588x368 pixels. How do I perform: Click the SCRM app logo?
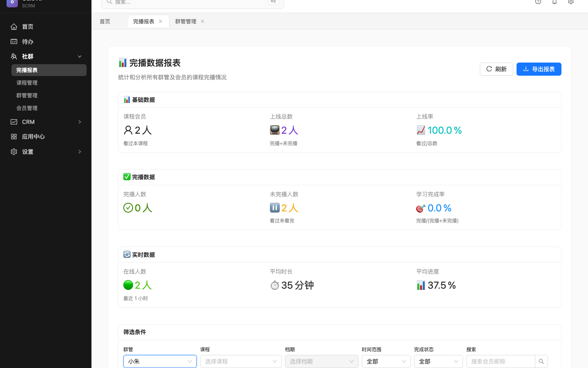pos(12,3)
